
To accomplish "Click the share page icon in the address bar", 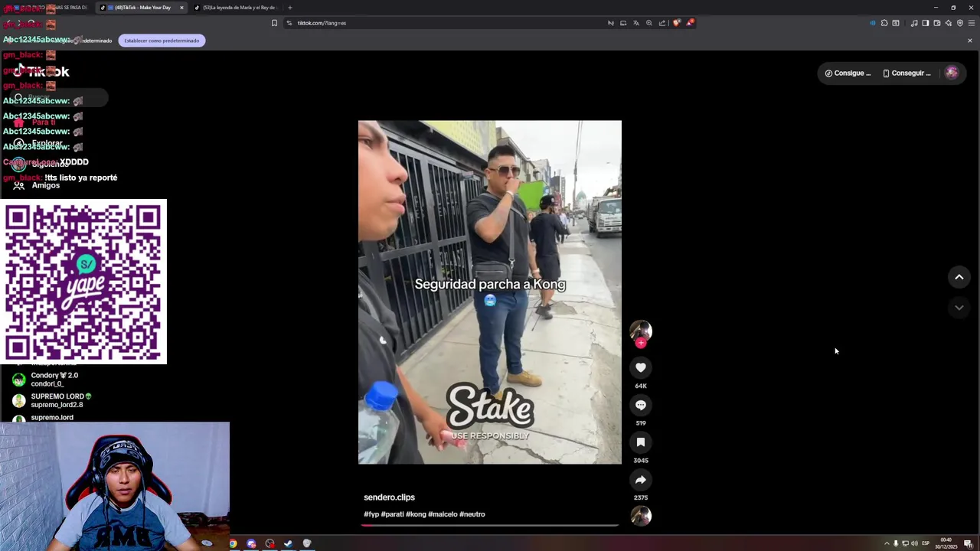I will 661,23.
